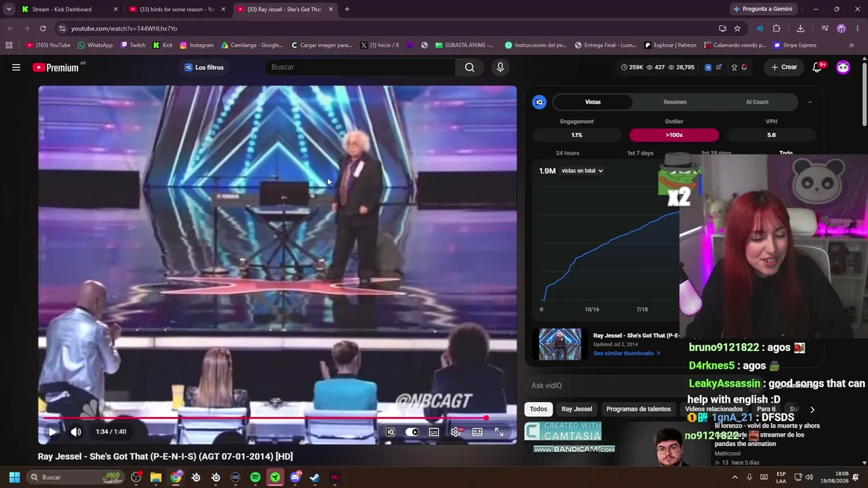Collapse the vidIQ panel chevron
This screenshot has height=488, width=868.
810,102
